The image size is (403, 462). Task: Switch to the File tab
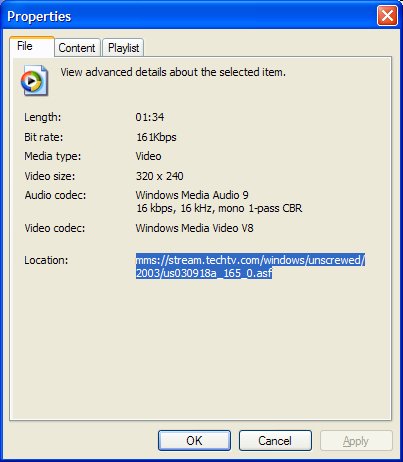[x=31, y=47]
